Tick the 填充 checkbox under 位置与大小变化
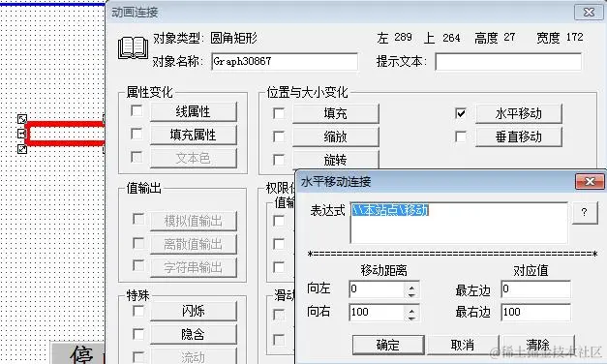Image resolution: width=607 pixels, height=364 pixels. click(279, 113)
